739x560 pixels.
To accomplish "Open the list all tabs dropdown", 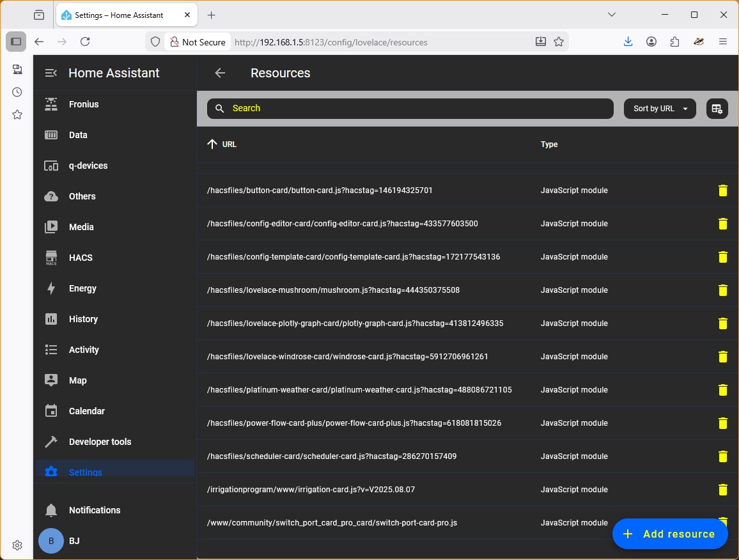I will pyautogui.click(x=612, y=15).
